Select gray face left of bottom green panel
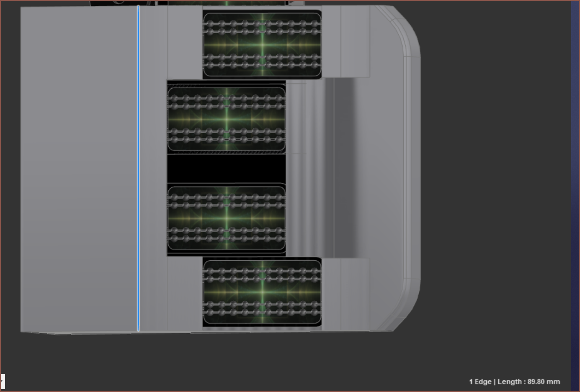This screenshot has height=392, width=580. pos(185,293)
